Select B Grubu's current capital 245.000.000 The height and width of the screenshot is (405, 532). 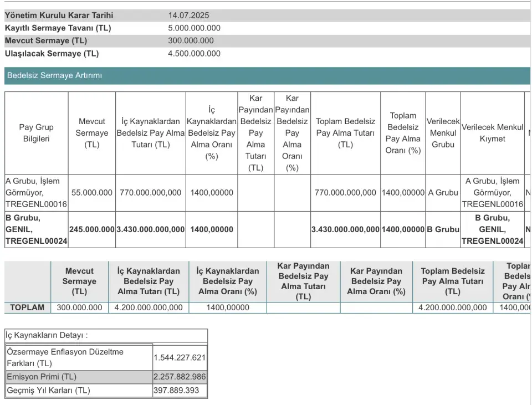point(92,229)
